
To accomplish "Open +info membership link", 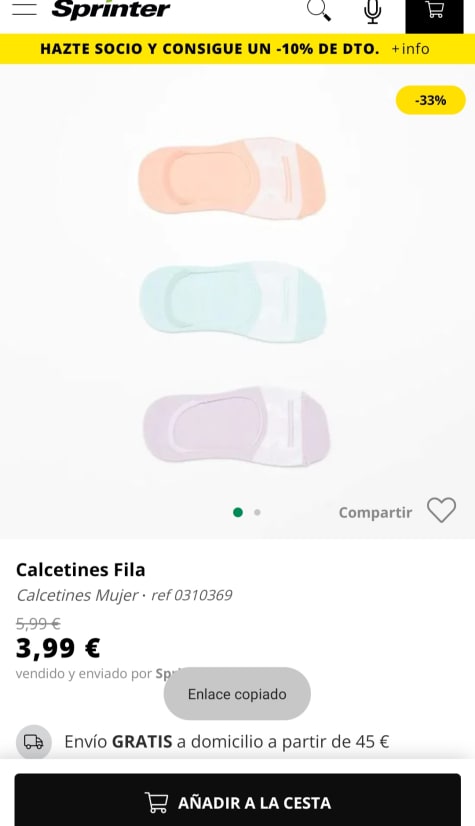I will click(410, 49).
